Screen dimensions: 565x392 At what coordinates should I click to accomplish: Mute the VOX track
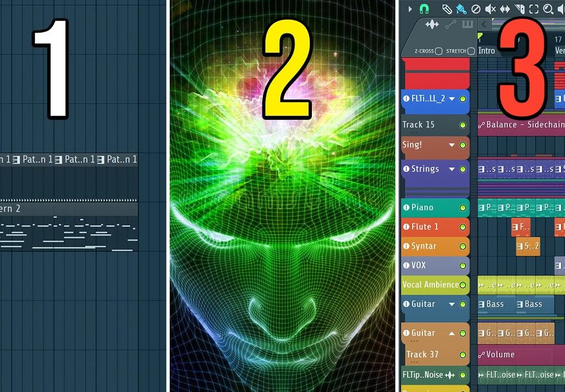click(463, 266)
